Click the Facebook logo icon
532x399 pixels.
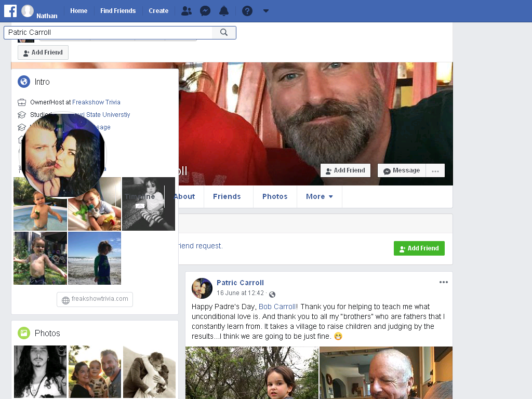[x=10, y=11]
